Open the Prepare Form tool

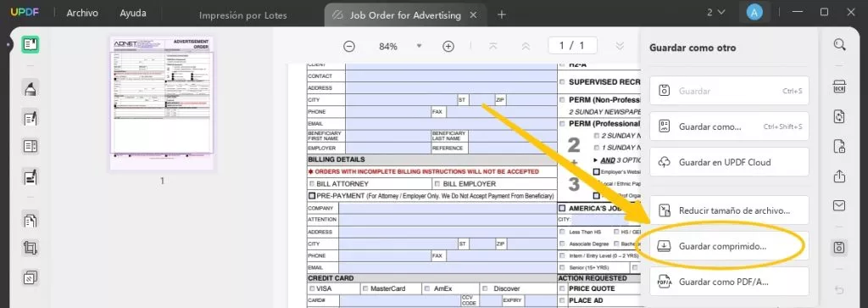point(31,146)
